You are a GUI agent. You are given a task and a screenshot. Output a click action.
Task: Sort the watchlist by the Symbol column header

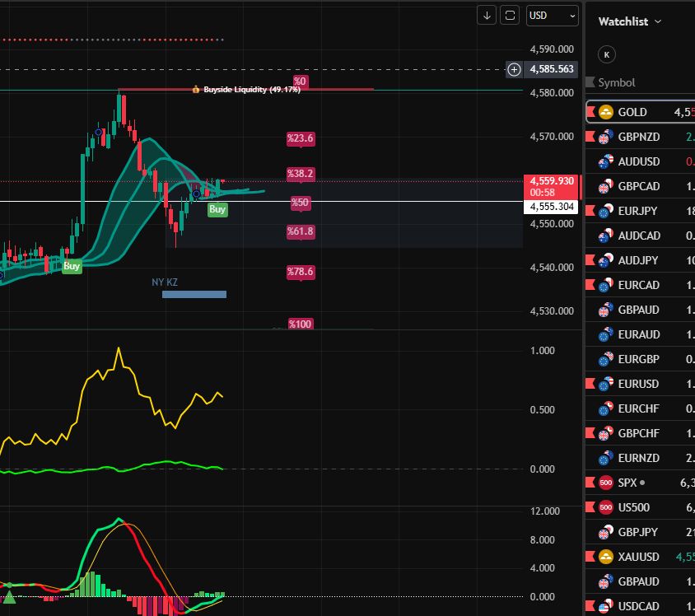(616, 82)
